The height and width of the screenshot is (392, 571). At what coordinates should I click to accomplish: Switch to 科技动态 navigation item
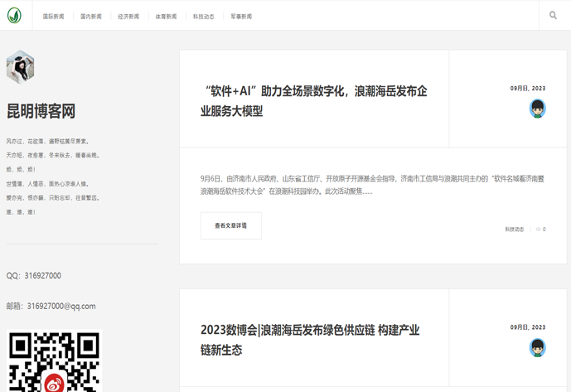pyautogui.click(x=203, y=17)
